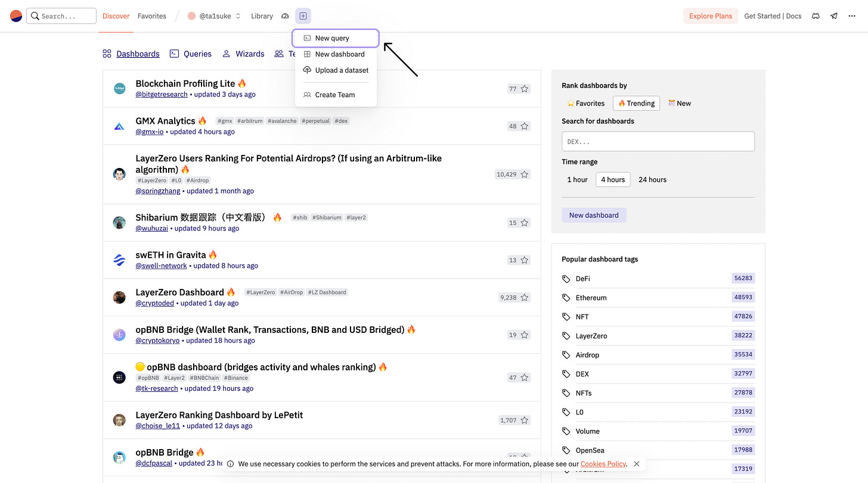
Task: Click the tag icon beside NFT
Action: pos(566,317)
